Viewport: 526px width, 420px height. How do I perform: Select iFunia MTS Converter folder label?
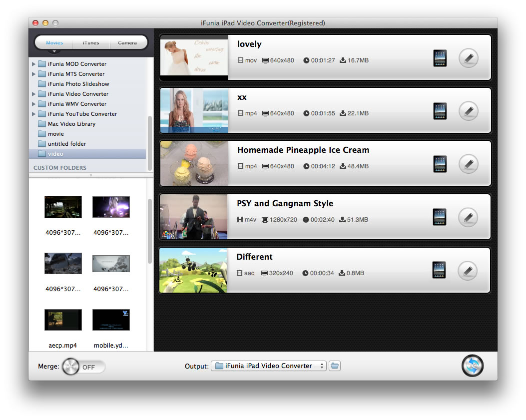[76, 74]
